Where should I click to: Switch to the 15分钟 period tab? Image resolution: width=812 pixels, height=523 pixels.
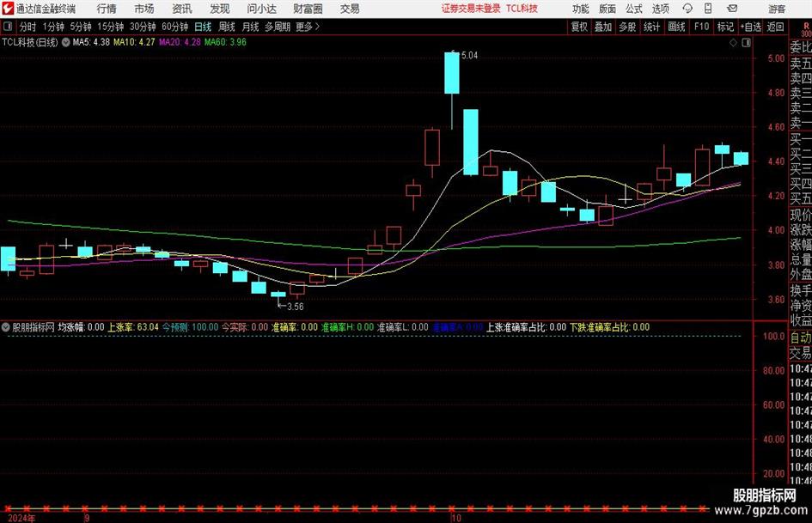(x=111, y=27)
